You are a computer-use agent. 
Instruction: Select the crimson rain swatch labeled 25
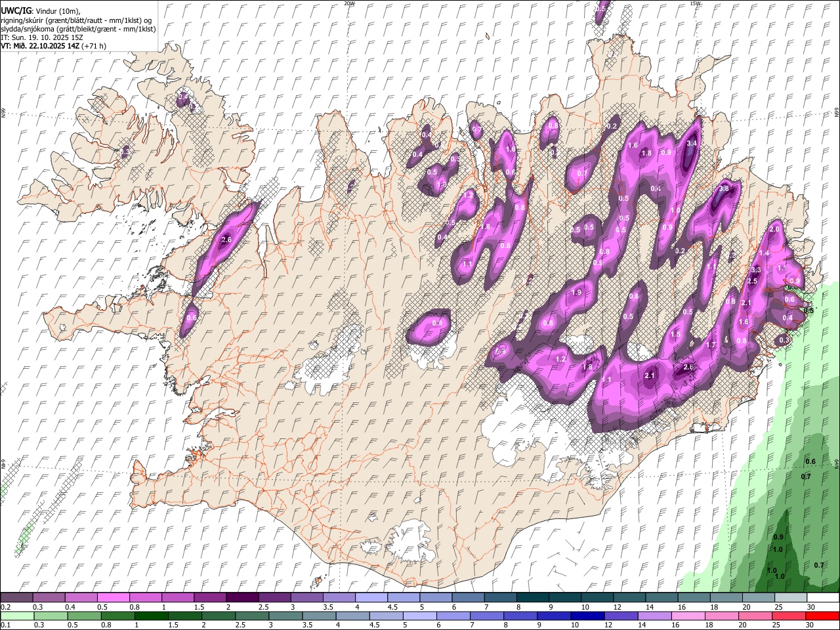(788, 616)
